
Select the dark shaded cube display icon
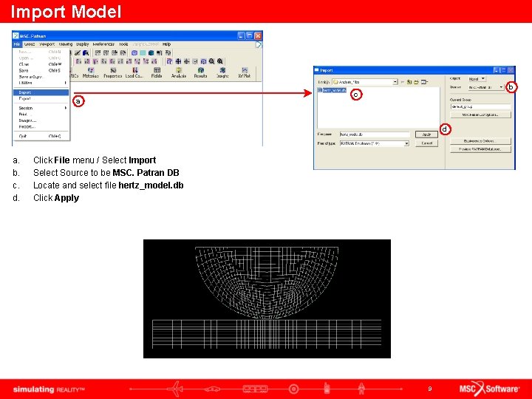pos(151,53)
